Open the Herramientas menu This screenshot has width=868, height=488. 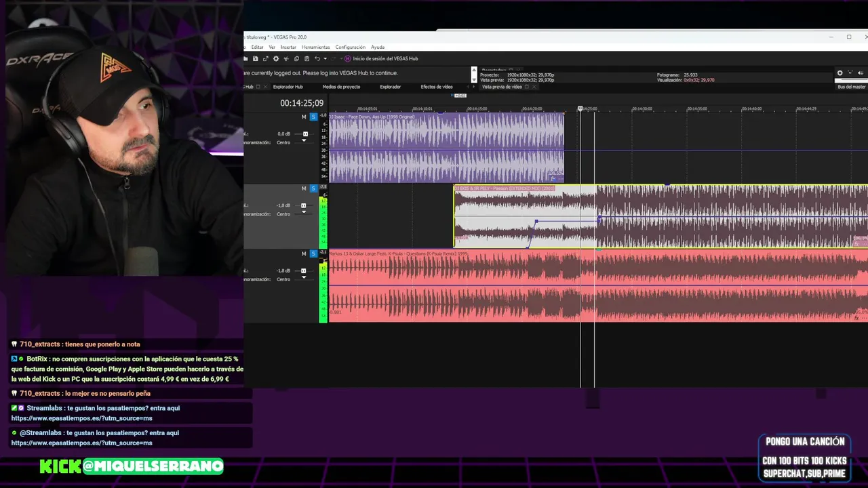[315, 47]
